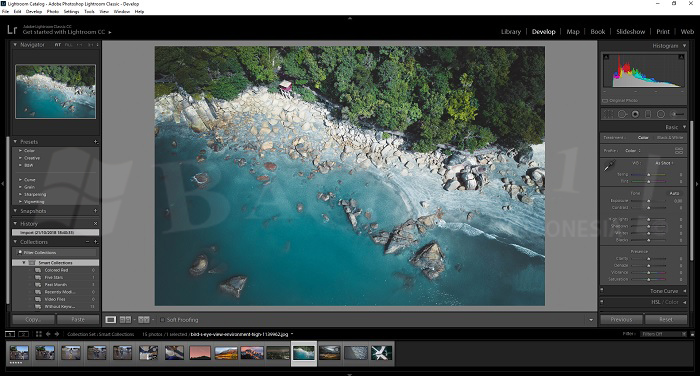
Task: Click the Lr identity plate logo
Action: 12,30
